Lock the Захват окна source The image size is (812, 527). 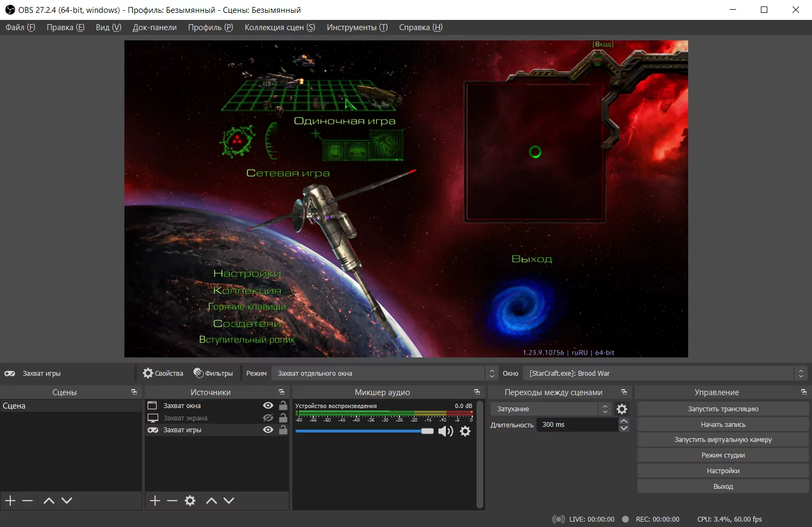pos(283,405)
